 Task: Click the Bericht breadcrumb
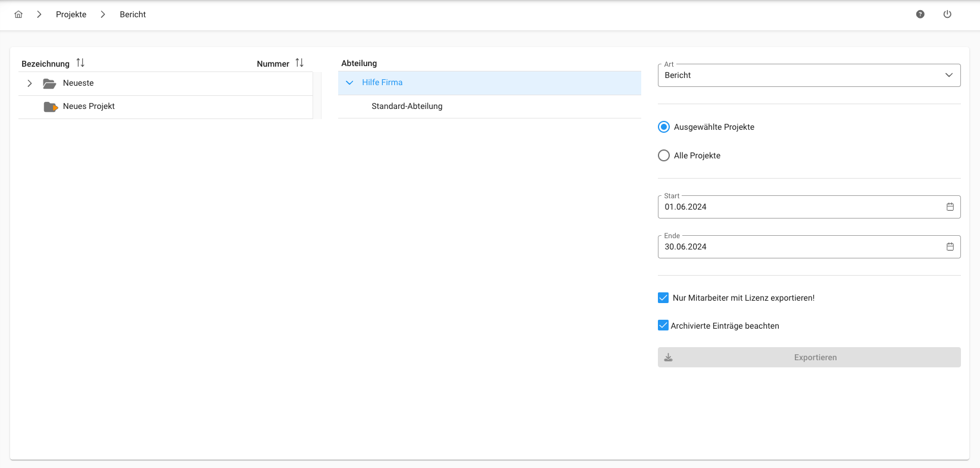click(x=133, y=14)
